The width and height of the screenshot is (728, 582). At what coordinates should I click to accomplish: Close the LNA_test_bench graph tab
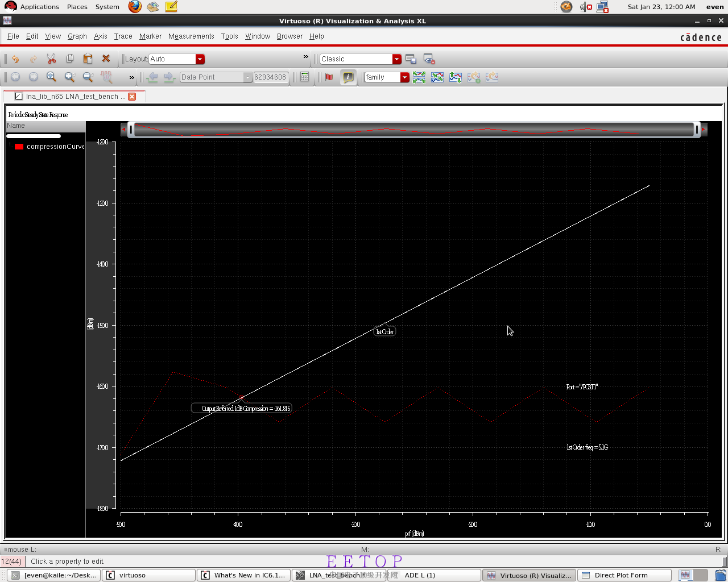coord(132,97)
